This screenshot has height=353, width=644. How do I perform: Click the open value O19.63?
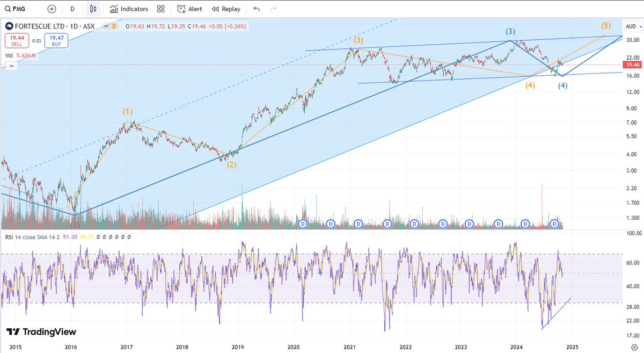click(x=136, y=26)
